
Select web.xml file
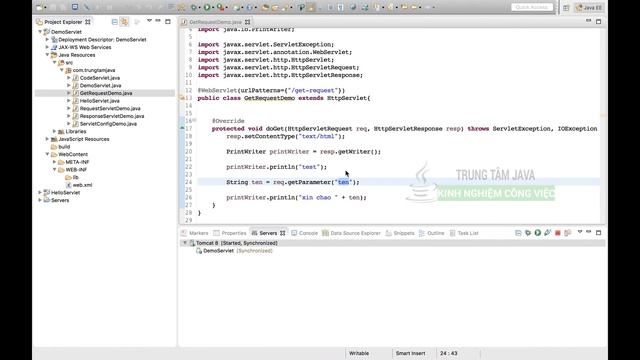click(82, 185)
